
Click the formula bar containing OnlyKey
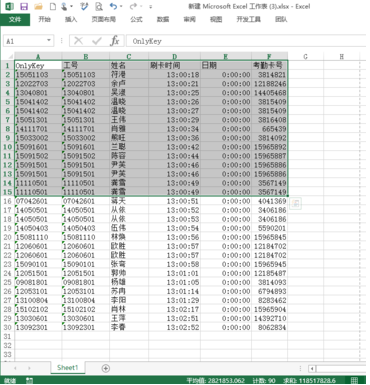[246, 41]
